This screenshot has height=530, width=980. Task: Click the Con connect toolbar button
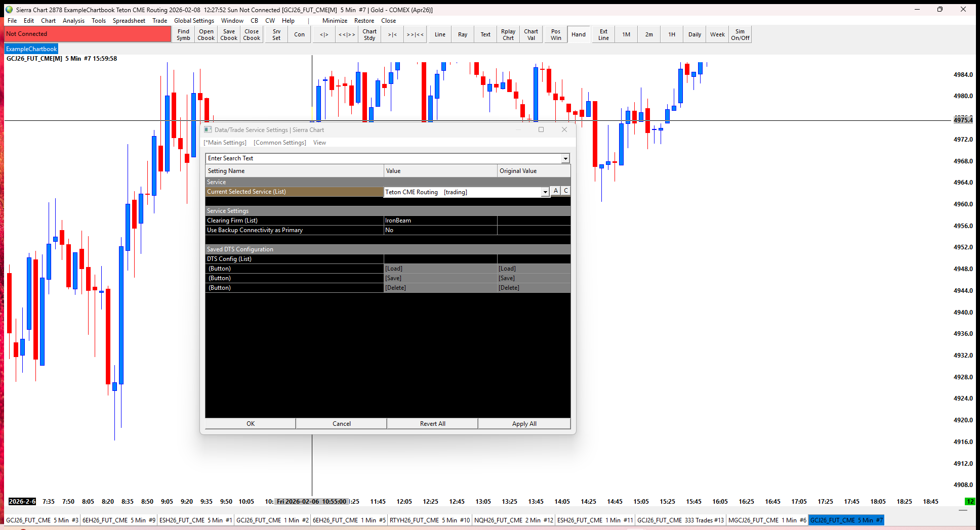point(299,34)
